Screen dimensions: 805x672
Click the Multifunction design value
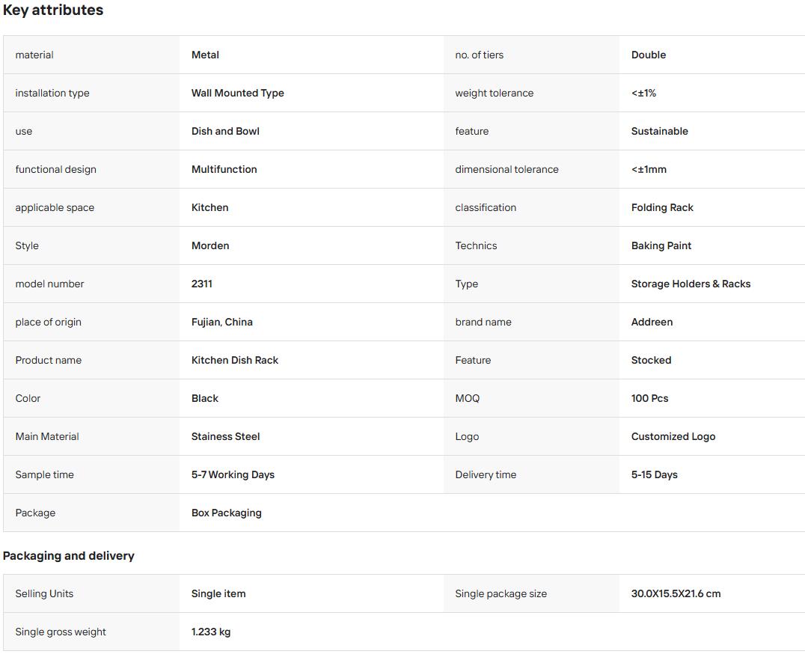(x=224, y=169)
